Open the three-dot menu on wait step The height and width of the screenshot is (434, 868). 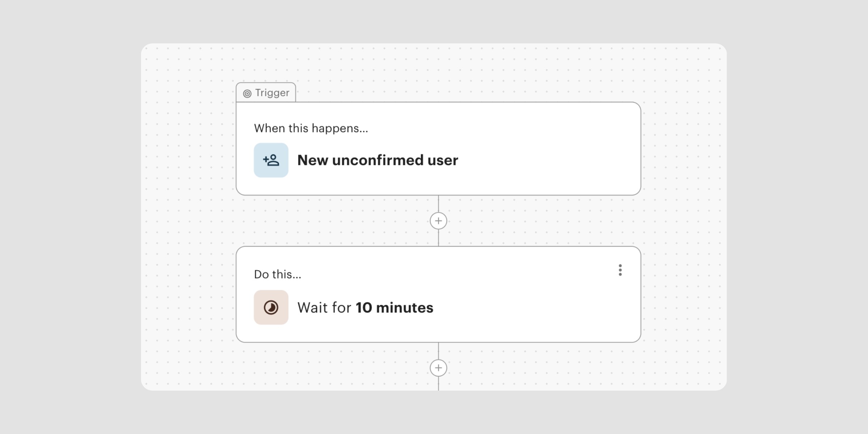click(620, 270)
